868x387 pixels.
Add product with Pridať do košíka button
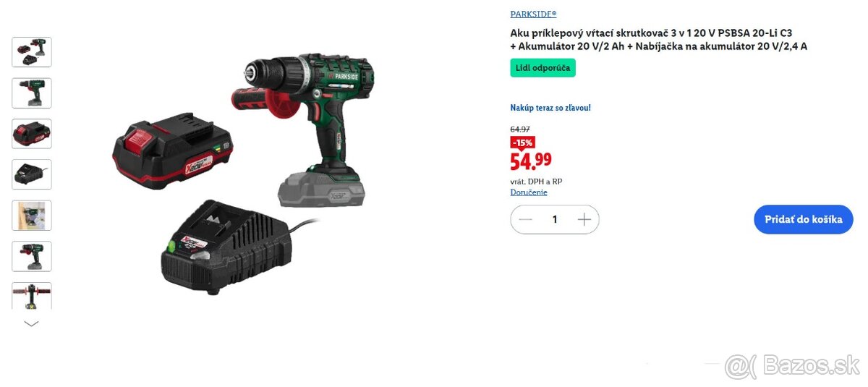804,219
